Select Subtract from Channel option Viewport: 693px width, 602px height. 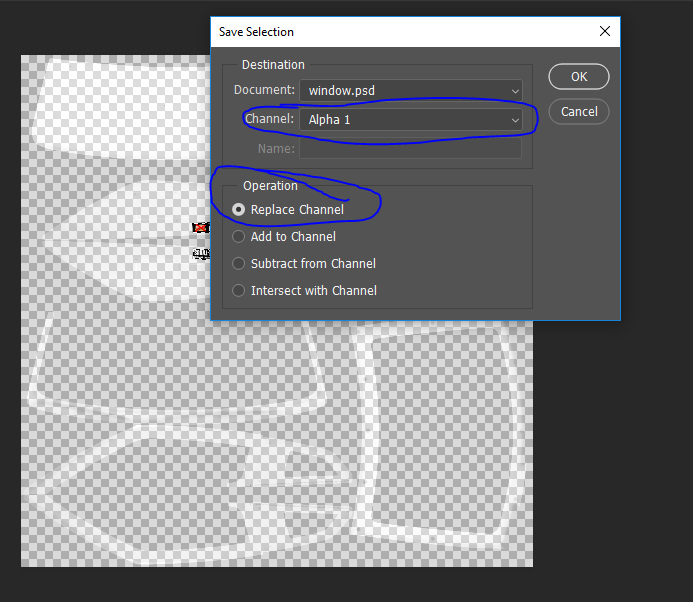pyautogui.click(x=238, y=264)
